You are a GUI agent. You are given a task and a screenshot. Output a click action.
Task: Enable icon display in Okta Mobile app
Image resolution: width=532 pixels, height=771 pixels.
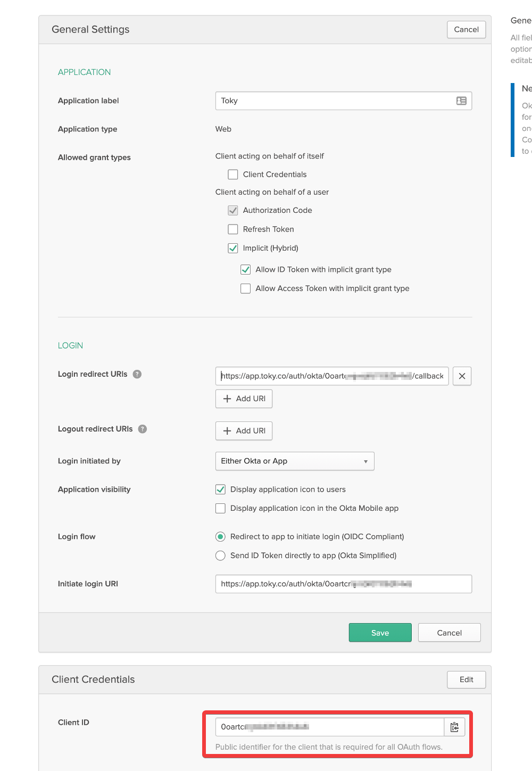click(220, 509)
